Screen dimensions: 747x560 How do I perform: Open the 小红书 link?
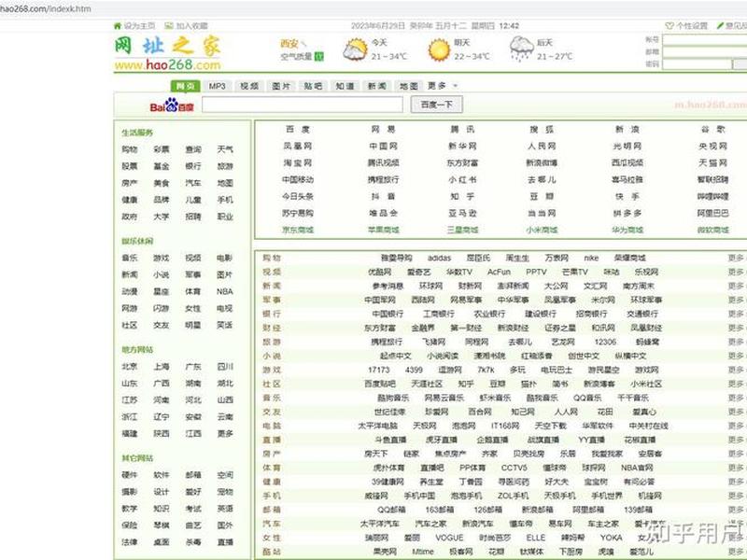[x=462, y=180]
